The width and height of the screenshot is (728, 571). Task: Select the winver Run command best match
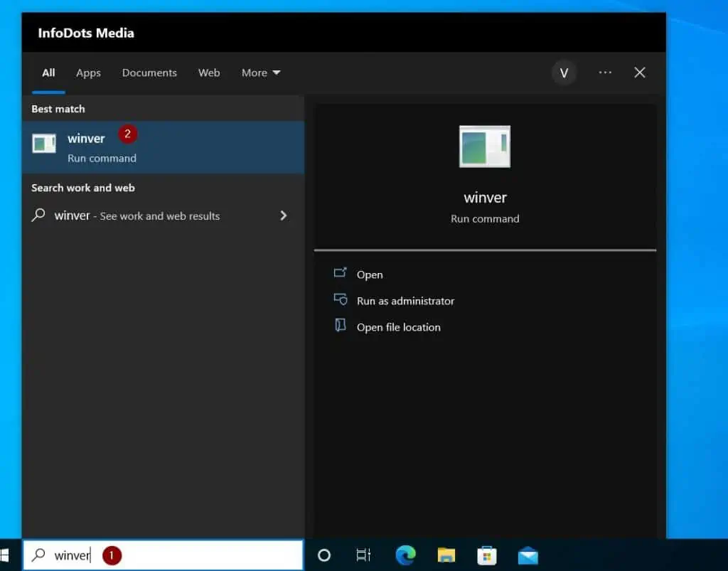pos(163,147)
